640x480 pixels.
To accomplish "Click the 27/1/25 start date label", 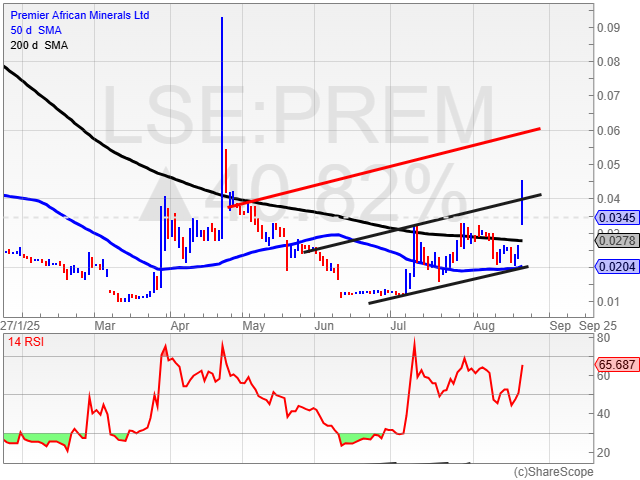I will click(20, 326).
